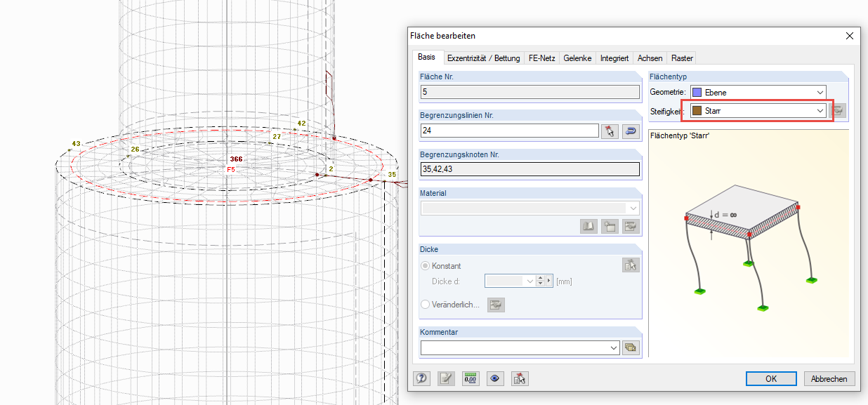Click the Fläche Nr. field showing 5
The height and width of the screenshot is (405, 868).
click(530, 91)
